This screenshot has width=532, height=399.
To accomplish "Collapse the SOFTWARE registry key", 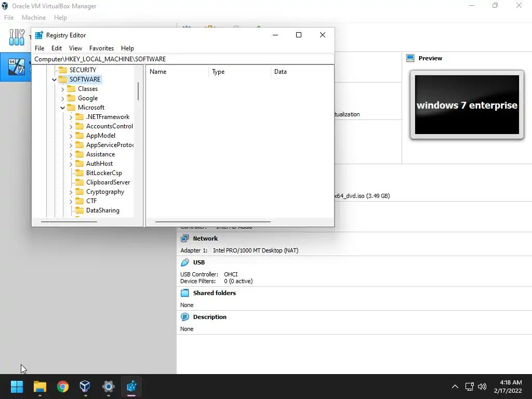I will tap(54, 79).
